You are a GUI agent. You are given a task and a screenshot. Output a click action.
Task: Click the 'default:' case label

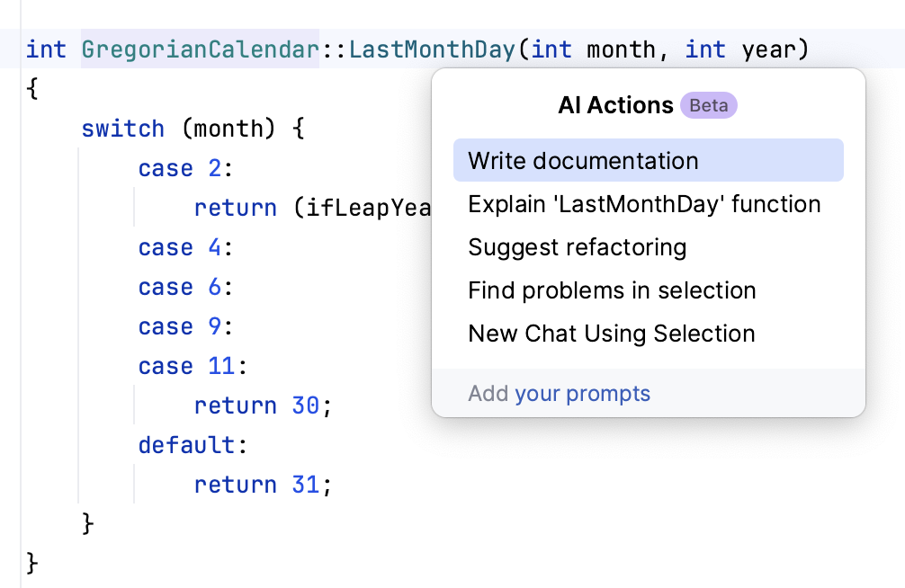click(x=184, y=445)
